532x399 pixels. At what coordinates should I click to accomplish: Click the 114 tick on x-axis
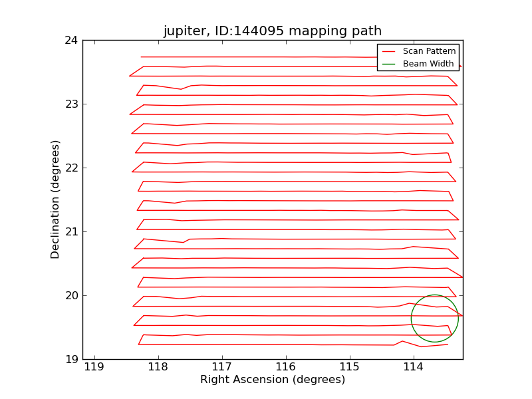point(414,367)
